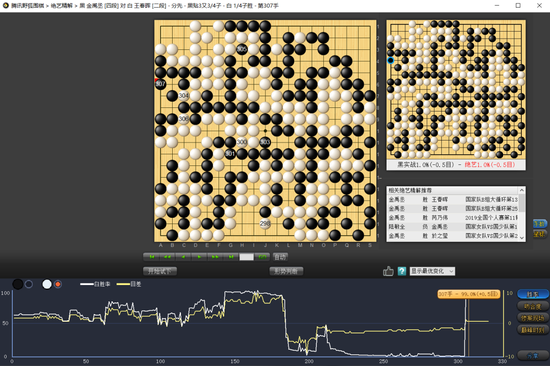Click the thumbs-up like icon

tap(388, 271)
